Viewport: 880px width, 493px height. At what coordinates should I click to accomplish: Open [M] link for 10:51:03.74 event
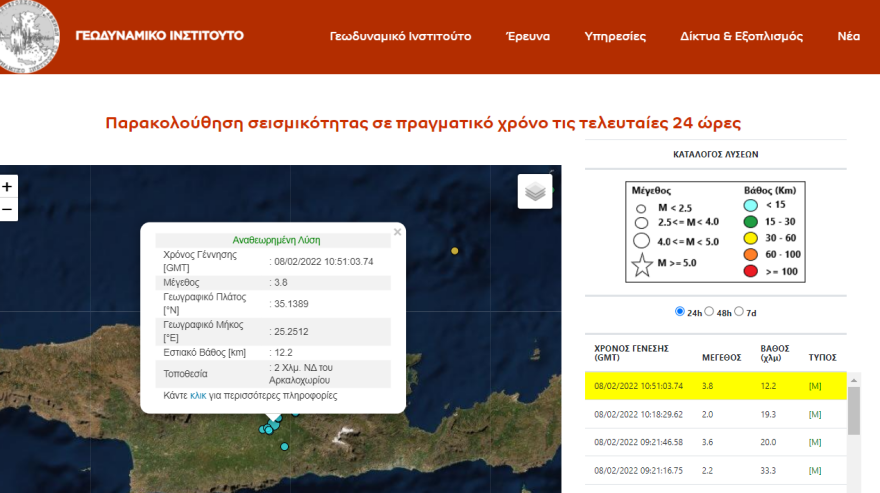815,386
